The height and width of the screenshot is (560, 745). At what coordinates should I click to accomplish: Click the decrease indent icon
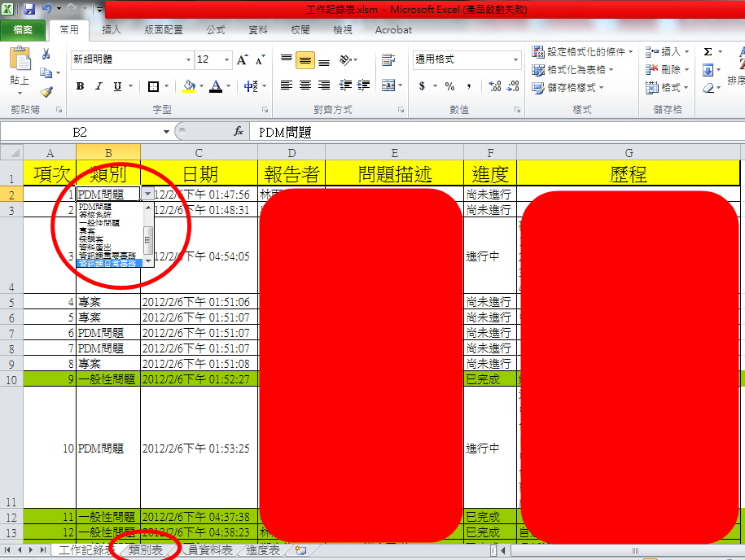coord(345,85)
